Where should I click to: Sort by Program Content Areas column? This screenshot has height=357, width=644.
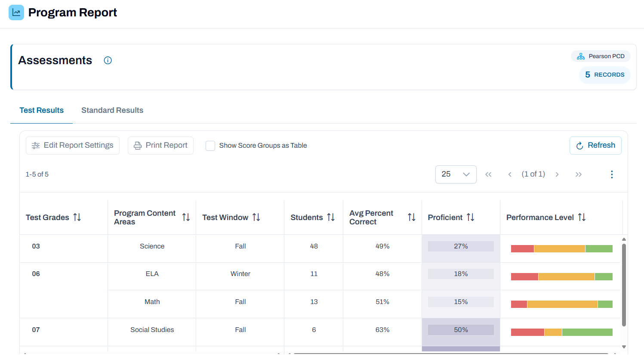click(186, 217)
